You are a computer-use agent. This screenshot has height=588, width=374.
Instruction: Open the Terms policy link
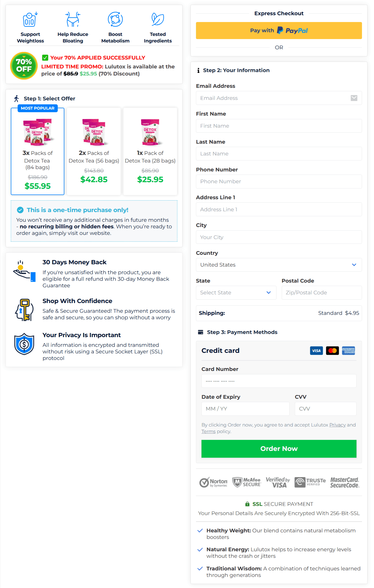208,431
